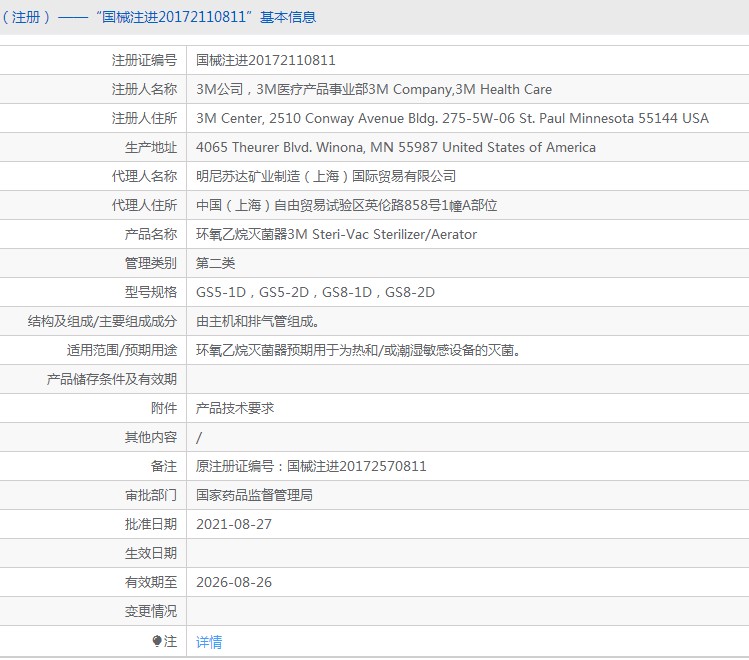Click the 产品储存条件及有效期 label

(x=112, y=379)
